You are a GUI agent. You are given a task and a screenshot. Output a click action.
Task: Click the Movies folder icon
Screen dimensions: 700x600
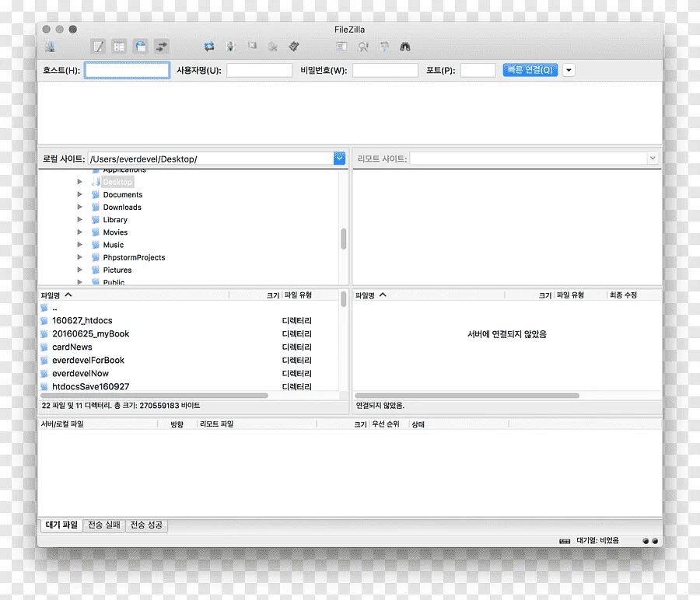point(95,232)
